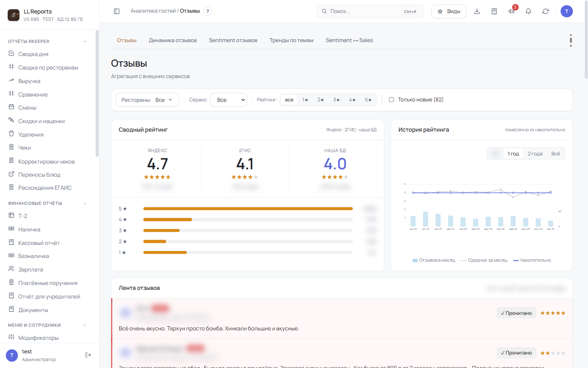Viewport: 588px width, 368px height.
Task: Open the notifications bell
Action: click(x=528, y=11)
